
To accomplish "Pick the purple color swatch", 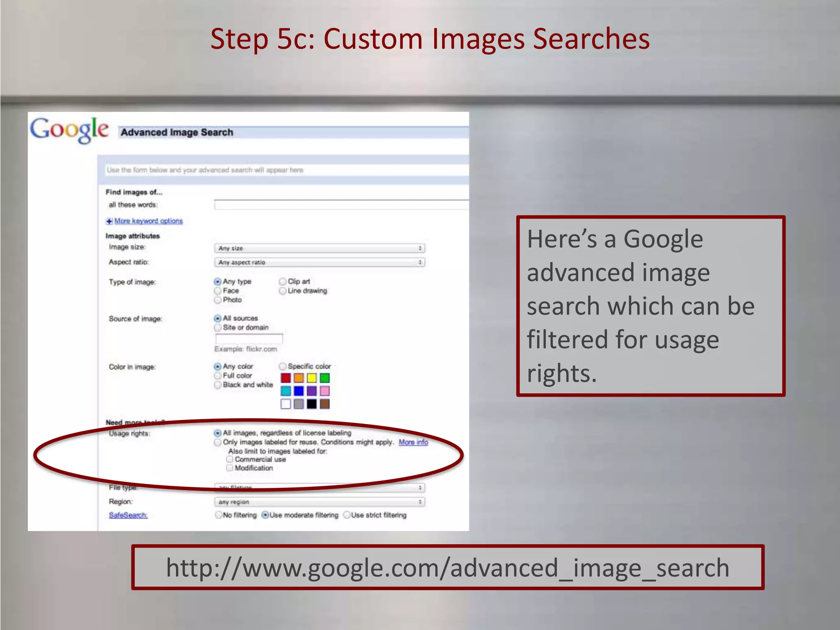I will point(312,391).
